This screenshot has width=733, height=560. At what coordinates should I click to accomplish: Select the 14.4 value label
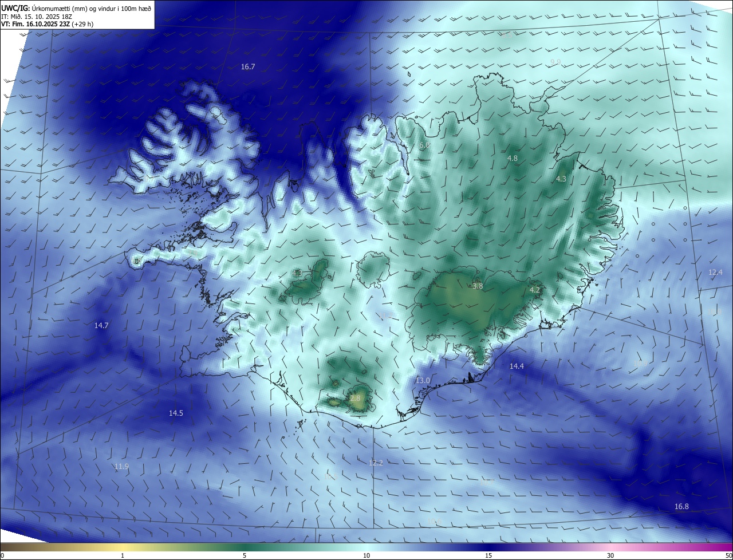coord(517,366)
